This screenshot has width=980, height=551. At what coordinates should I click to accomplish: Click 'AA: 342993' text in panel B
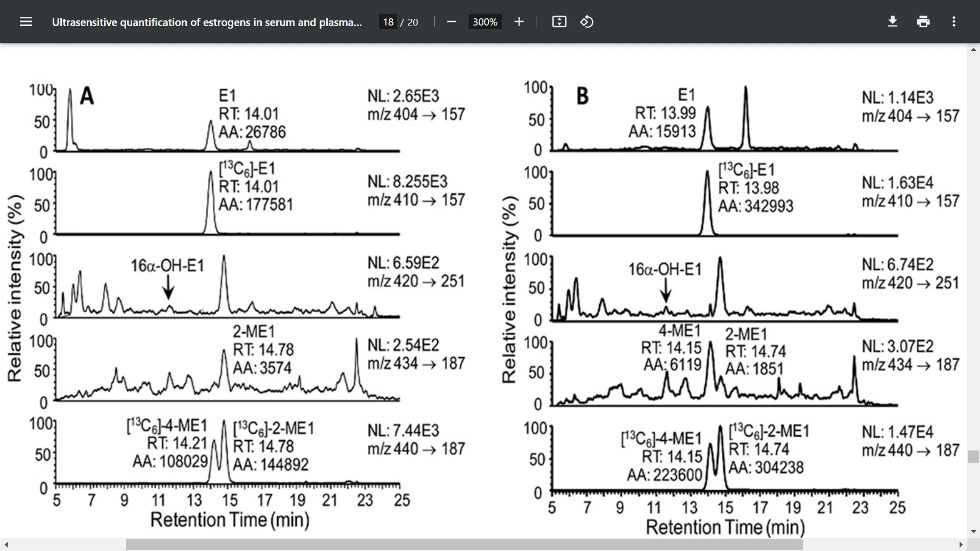(756, 206)
